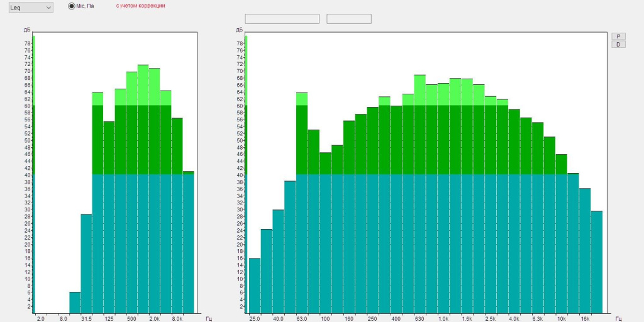
Task: Select the 100 Hz bar in third-octave chart
Action: tap(325, 233)
